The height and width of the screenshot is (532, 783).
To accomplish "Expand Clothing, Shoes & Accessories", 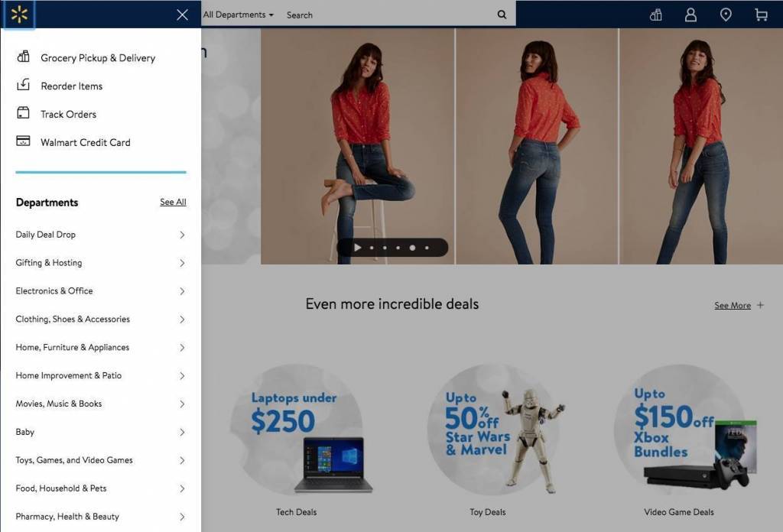I will (73, 319).
